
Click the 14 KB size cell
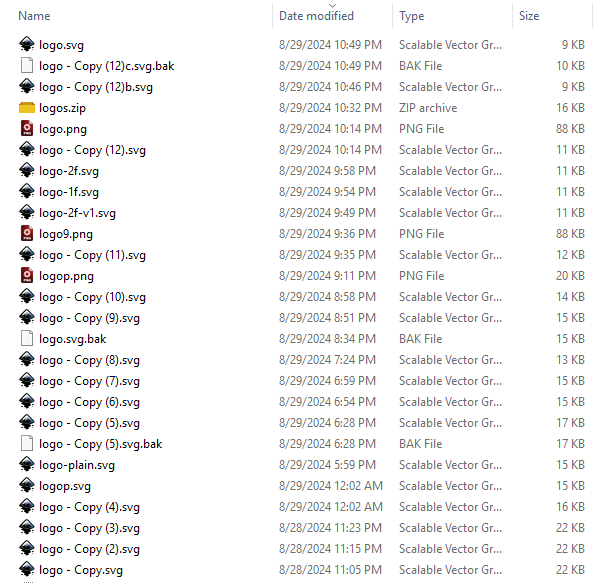[x=570, y=296]
